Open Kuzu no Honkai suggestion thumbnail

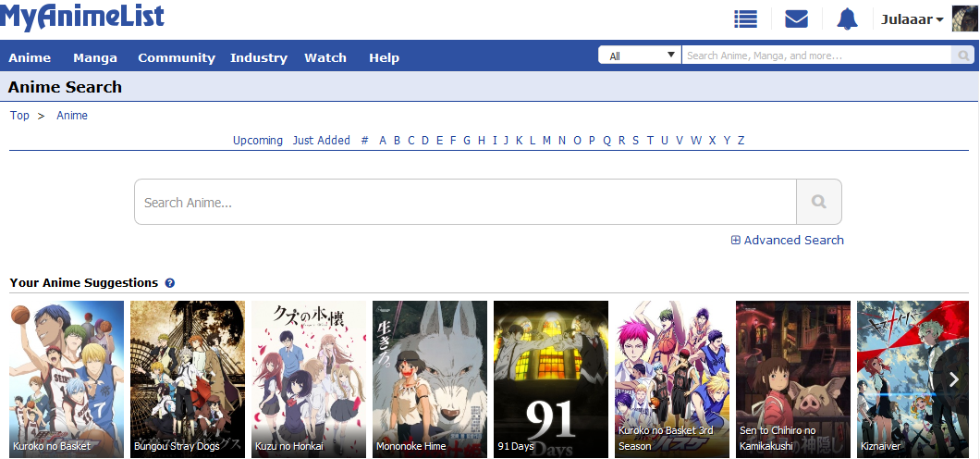[309, 379]
